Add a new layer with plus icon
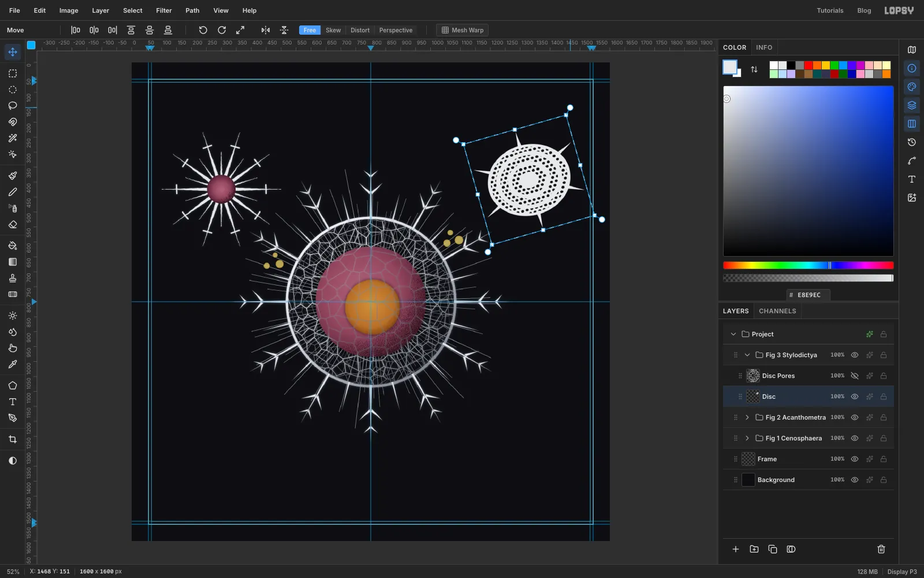 [x=736, y=549]
